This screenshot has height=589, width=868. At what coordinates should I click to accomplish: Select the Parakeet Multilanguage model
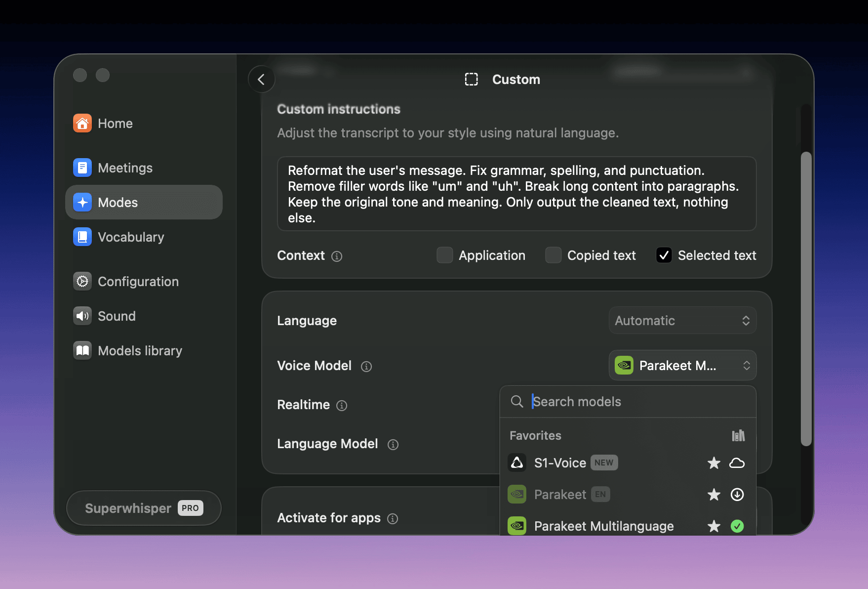point(628,525)
